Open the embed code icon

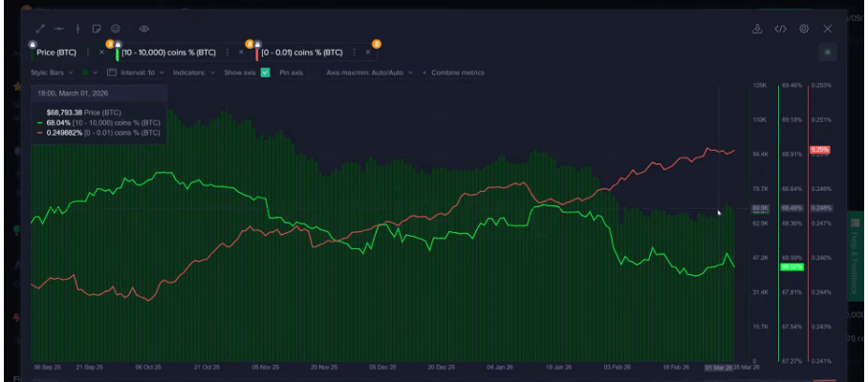(x=780, y=30)
